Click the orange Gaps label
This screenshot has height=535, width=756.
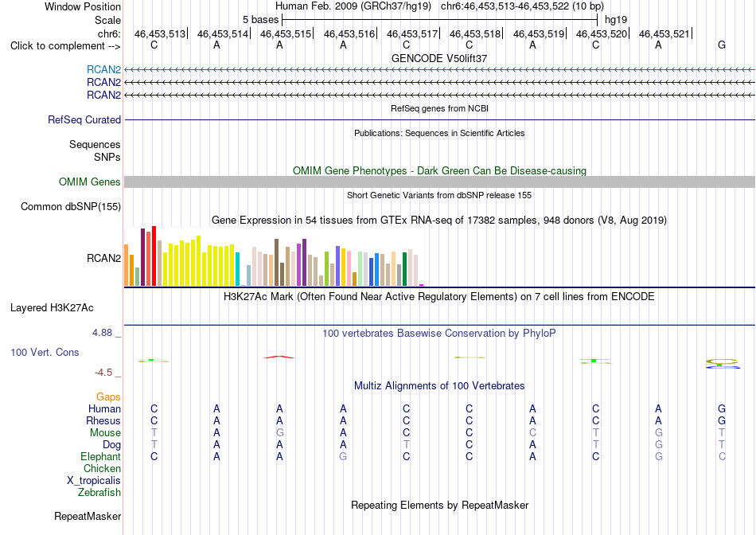[108, 396]
